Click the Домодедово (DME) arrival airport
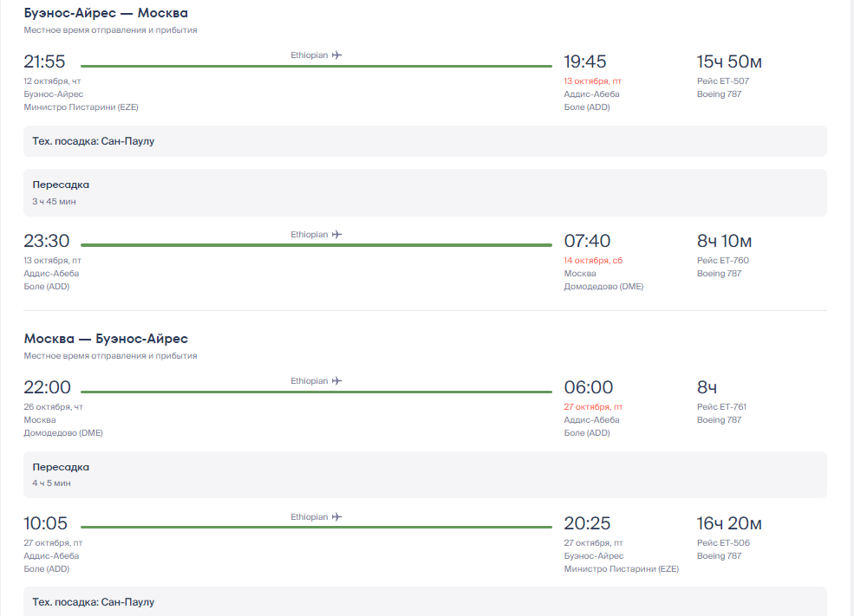Image resolution: width=854 pixels, height=616 pixels. coord(603,287)
